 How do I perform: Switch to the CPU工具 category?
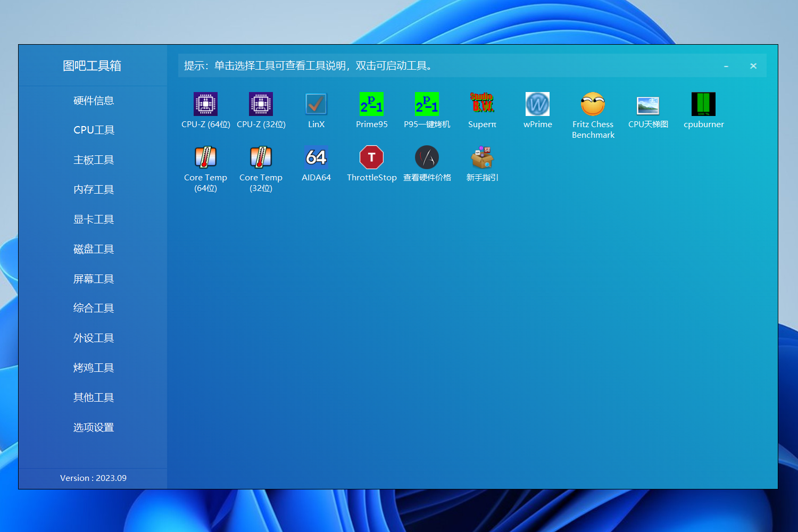(94, 130)
